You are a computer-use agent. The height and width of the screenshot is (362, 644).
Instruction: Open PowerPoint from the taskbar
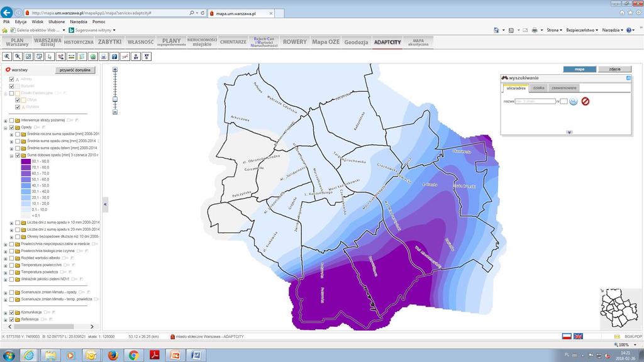175,355
